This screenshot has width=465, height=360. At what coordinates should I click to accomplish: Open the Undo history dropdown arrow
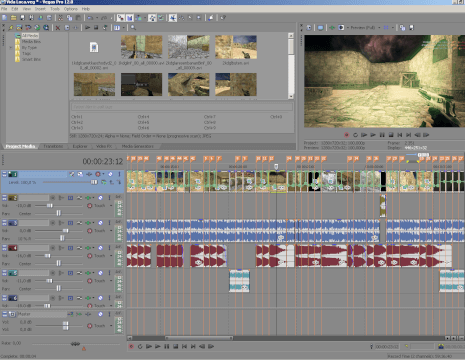click(x=97, y=18)
